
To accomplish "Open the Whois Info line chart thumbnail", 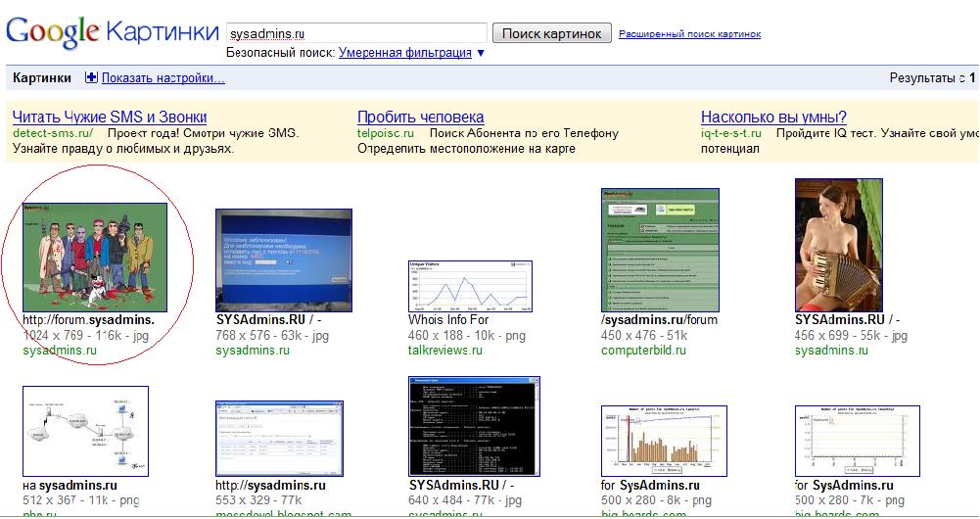I will pos(470,286).
